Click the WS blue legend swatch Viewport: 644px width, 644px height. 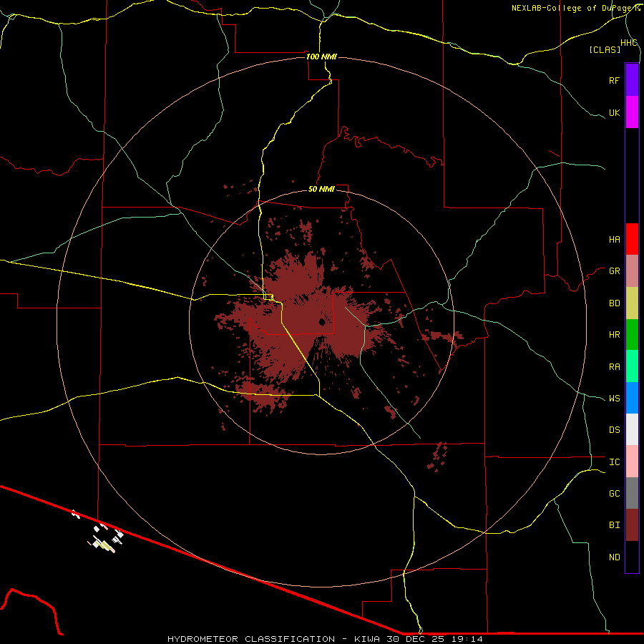[x=632, y=398]
